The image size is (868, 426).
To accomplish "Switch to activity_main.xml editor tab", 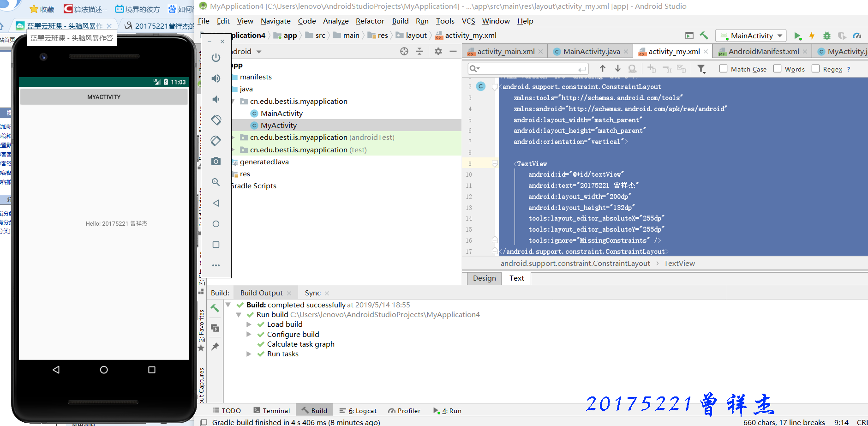I will point(506,52).
